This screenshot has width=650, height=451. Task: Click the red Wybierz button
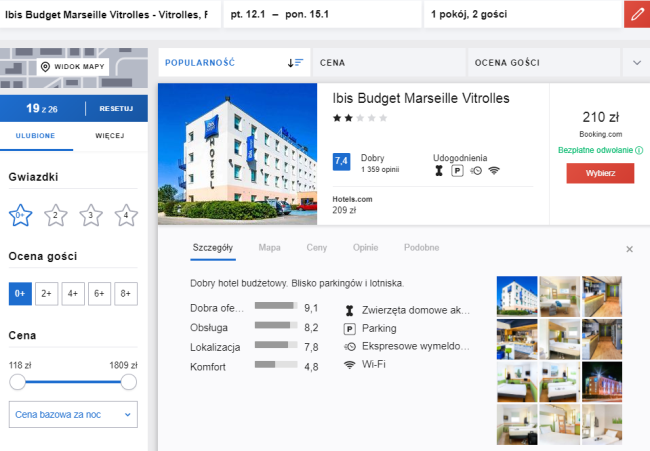(600, 173)
